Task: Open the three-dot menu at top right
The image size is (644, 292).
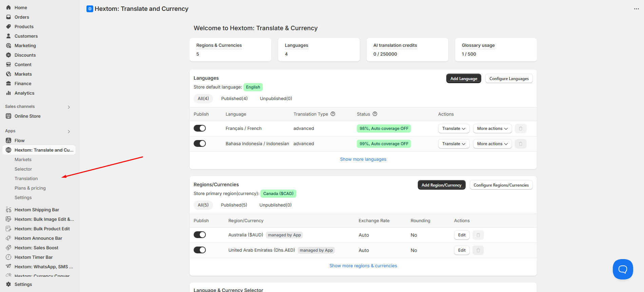Action: [x=636, y=9]
